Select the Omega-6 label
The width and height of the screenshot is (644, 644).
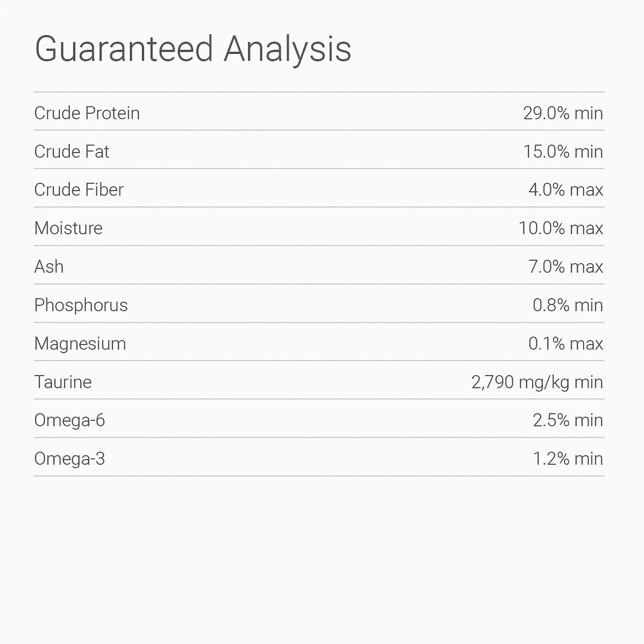tap(70, 420)
